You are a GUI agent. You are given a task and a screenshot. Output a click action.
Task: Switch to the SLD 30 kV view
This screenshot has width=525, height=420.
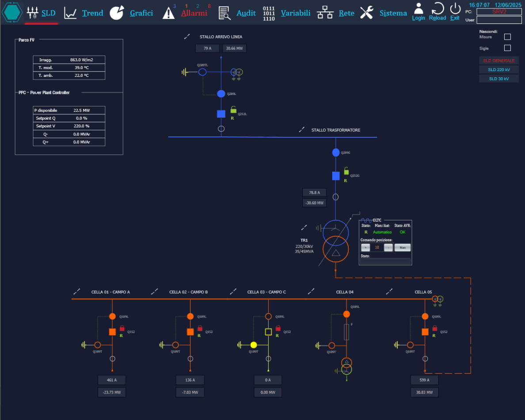499,79
